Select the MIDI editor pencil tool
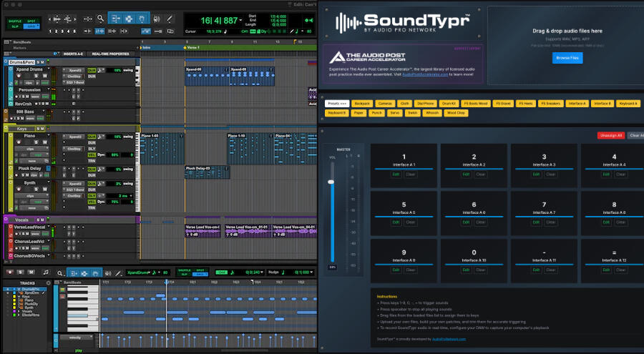This screenshot has height=354, width=644. (x=118, y=273)
